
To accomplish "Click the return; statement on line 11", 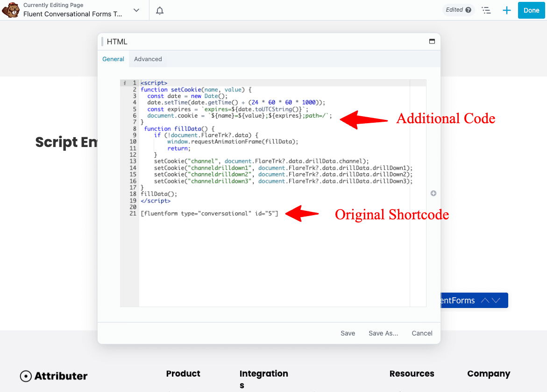I will tap(179, 148).
